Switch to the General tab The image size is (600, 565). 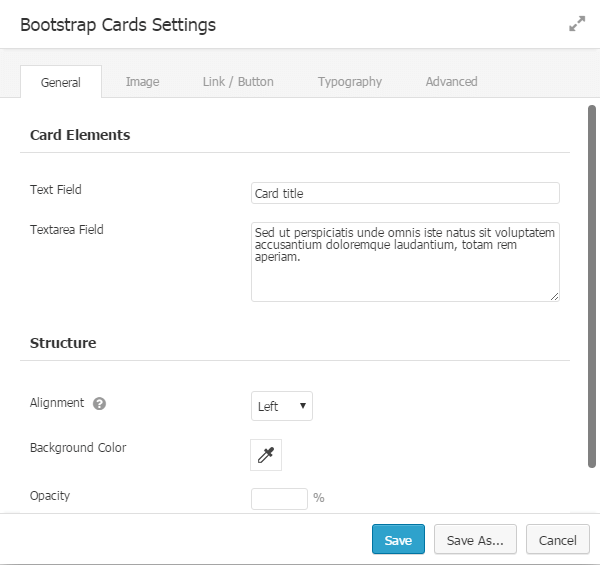click(61, 82)
